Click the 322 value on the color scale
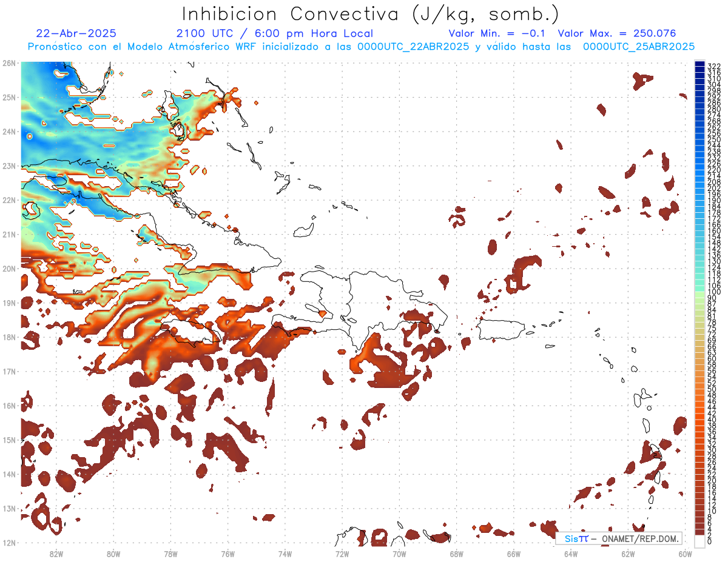 [x=714, y=66]
